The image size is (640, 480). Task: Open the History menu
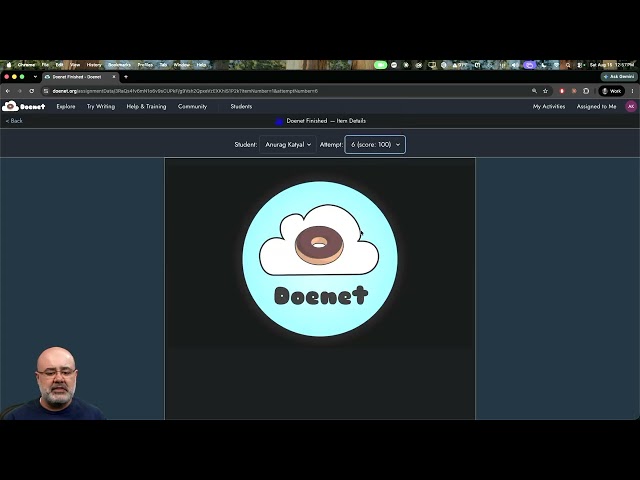(x=94, y=65)
